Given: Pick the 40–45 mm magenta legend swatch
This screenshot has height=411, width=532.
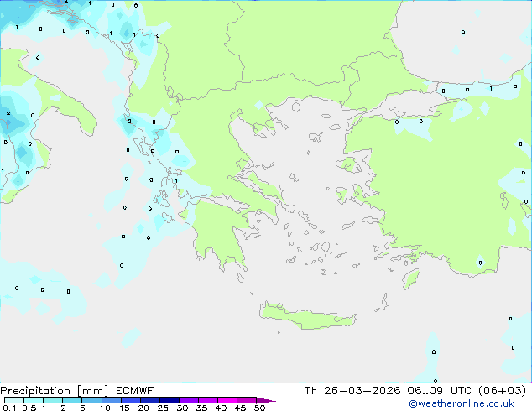Looking at the screenshot, I should [227, 400].
